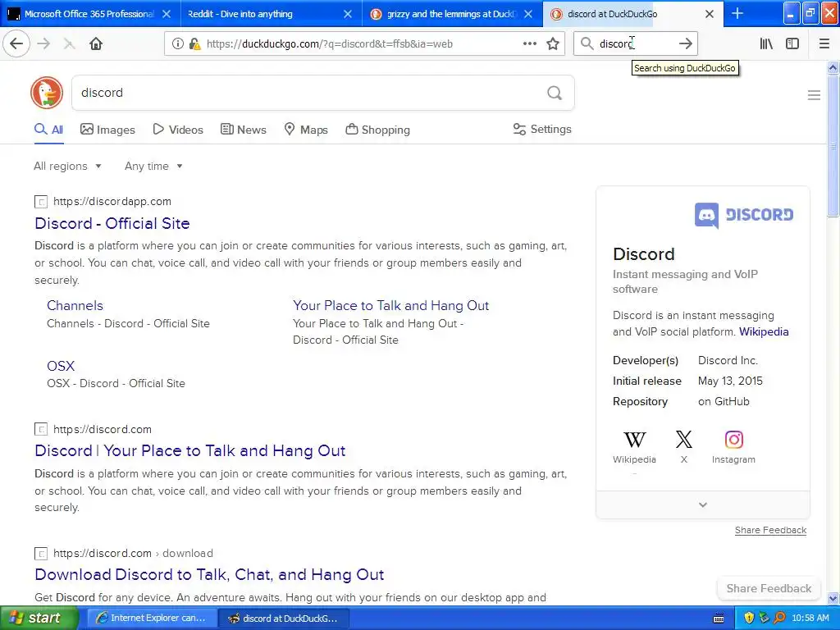Select the Images search category

[107, 130]
